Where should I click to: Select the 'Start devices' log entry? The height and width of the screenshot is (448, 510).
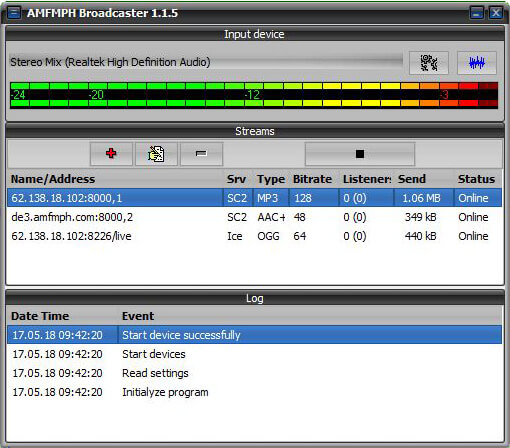254,354
